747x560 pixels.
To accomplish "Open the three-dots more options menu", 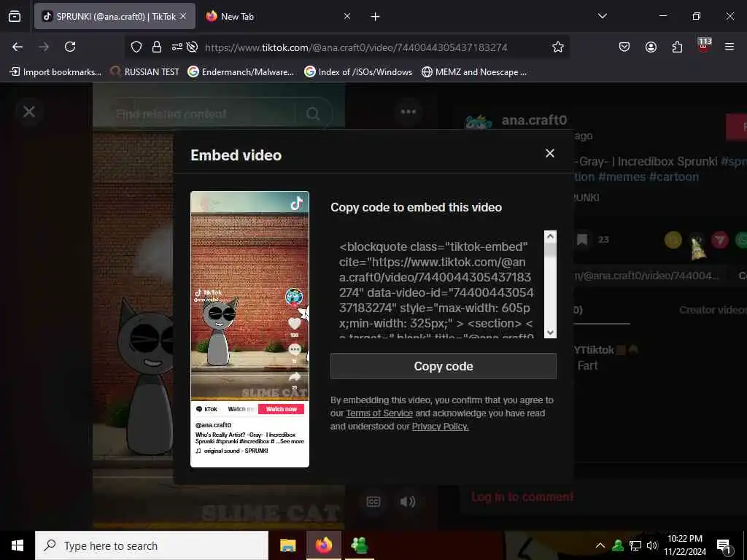I will (x=409, y=112).
